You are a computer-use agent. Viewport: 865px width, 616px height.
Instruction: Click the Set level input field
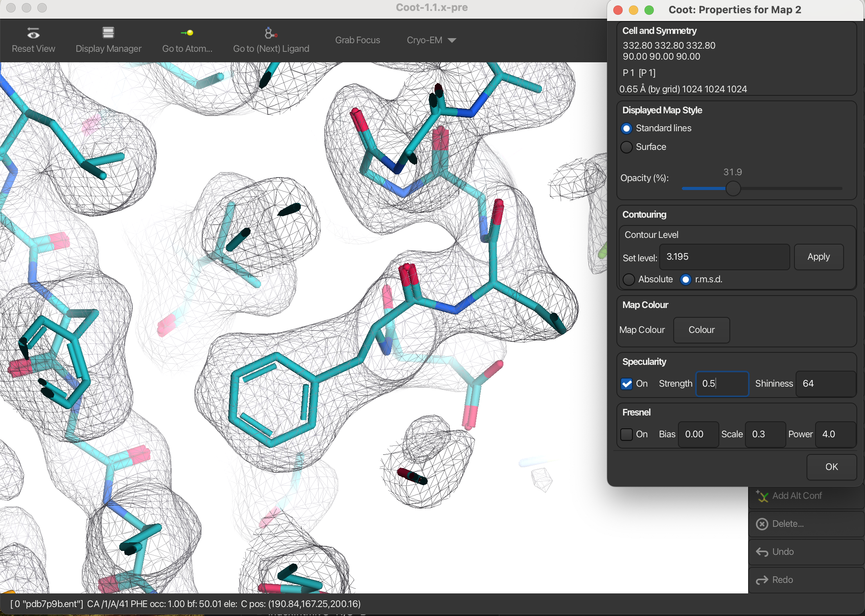(724, 257)
